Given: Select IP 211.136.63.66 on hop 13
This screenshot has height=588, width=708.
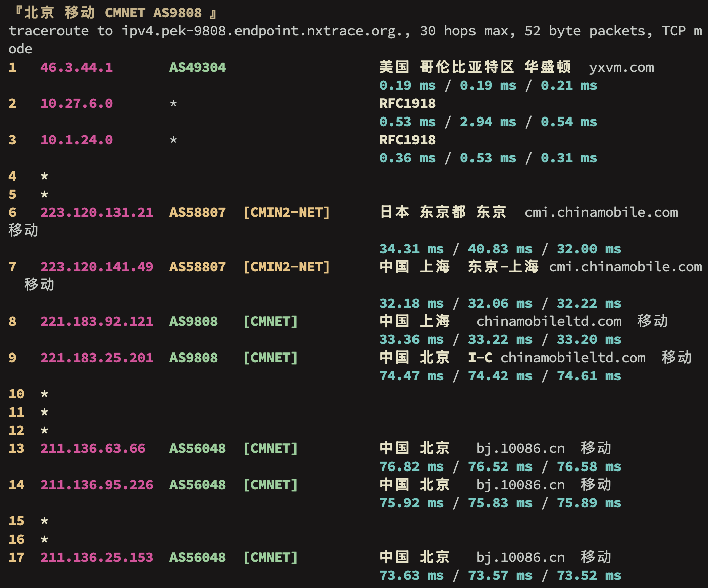Looking at the screenshot, I should pyautogui.click(x=93, y=448).
